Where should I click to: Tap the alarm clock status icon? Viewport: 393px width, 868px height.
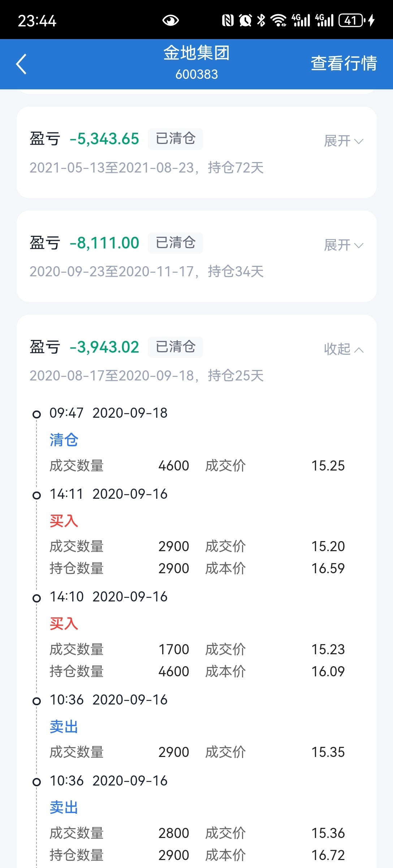point(245,20)
